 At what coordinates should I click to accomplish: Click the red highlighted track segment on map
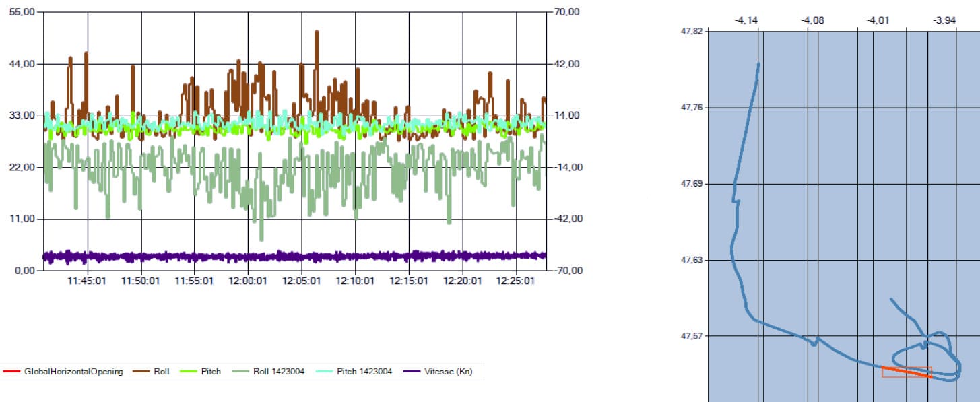907,372
